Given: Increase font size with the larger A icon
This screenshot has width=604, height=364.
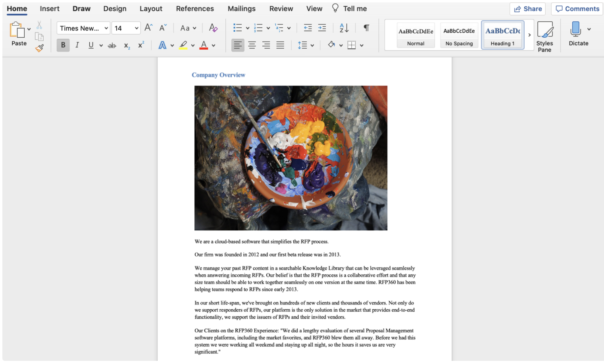Looking at the screenshot, I should coord(148,28).
